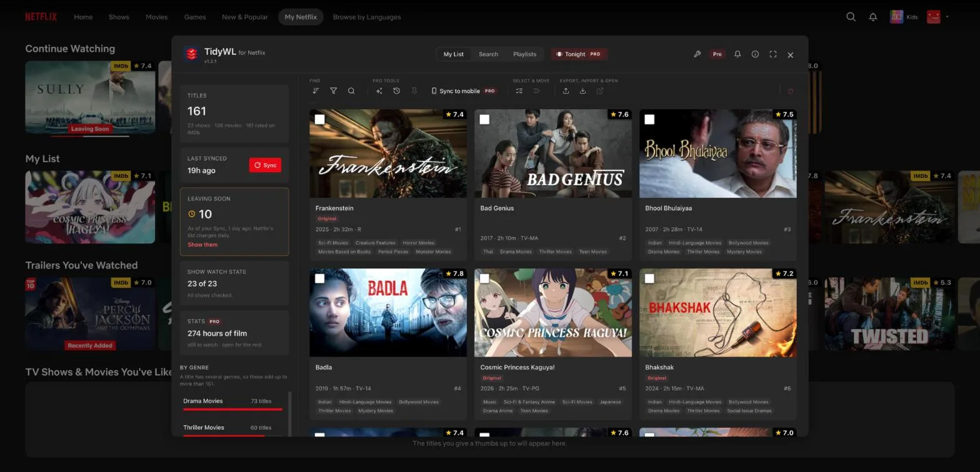The image size is (980, 472).
Task: Open the Percy Jackson thumbnail on Netflix page
Action: (90, 313)
